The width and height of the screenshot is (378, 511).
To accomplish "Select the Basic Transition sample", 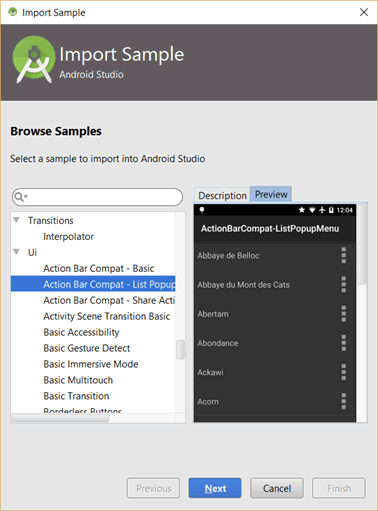I will (76, 396).
